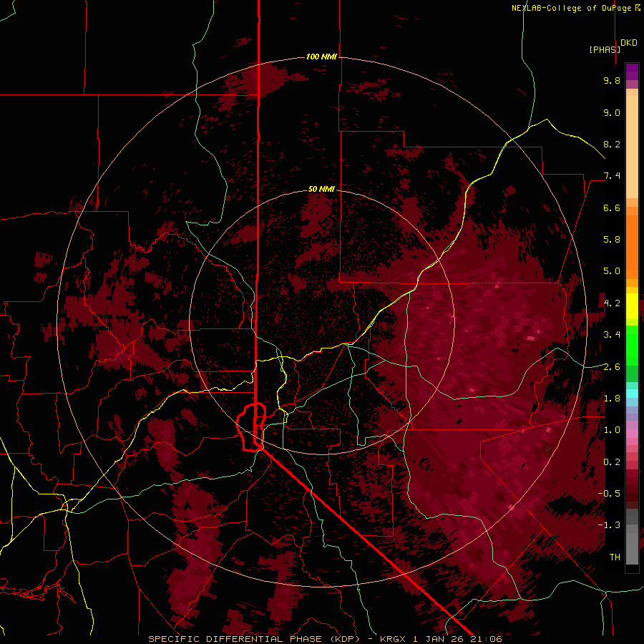Click the orange segment of the color bar
The height and width of the screenshot is (644, 644).
click(632, 246)
